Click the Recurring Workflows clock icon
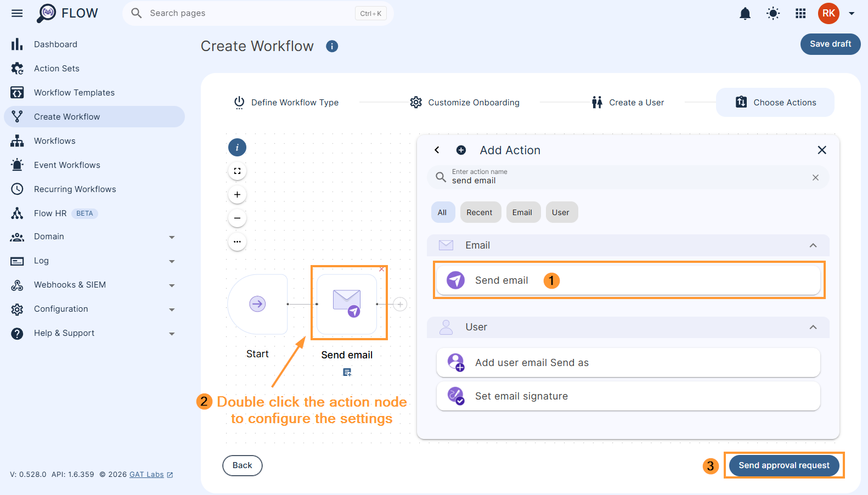Screen dimensions: 868x495 (x=17, y=189)
